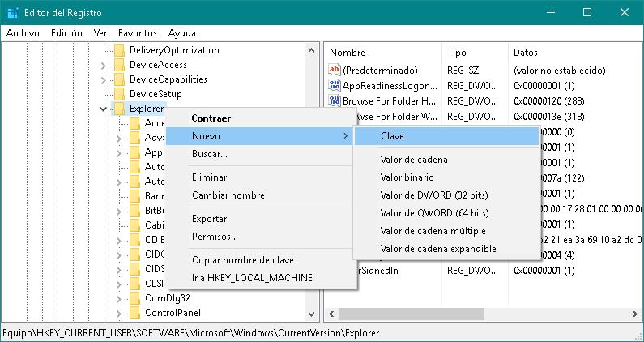The height and width of the screenshot is (342, 644).
Task: Expand the DeviceCapabilities tree node
Action: (x=103, y=79)
